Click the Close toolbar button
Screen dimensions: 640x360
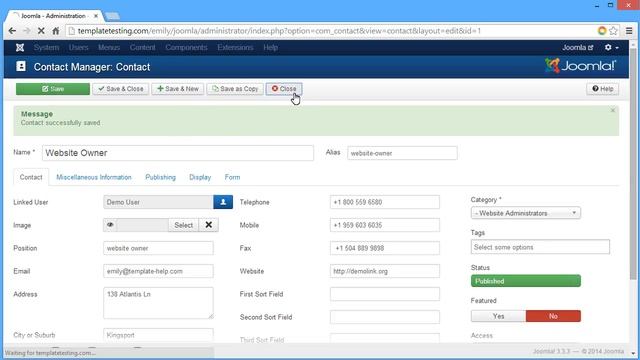(284, 89)
